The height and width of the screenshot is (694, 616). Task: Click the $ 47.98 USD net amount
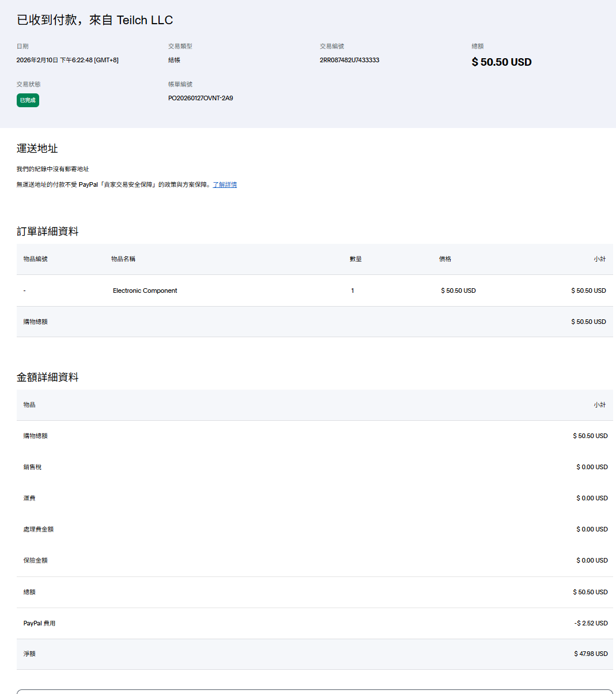pyautogui.click(x=591, y=654)
